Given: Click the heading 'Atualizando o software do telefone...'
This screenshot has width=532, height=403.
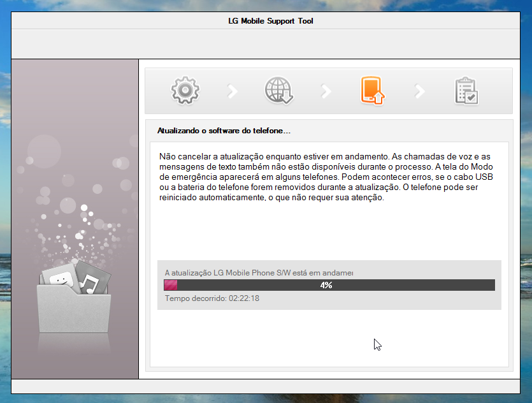Looking at the screenshot, I should coord(224,131).
